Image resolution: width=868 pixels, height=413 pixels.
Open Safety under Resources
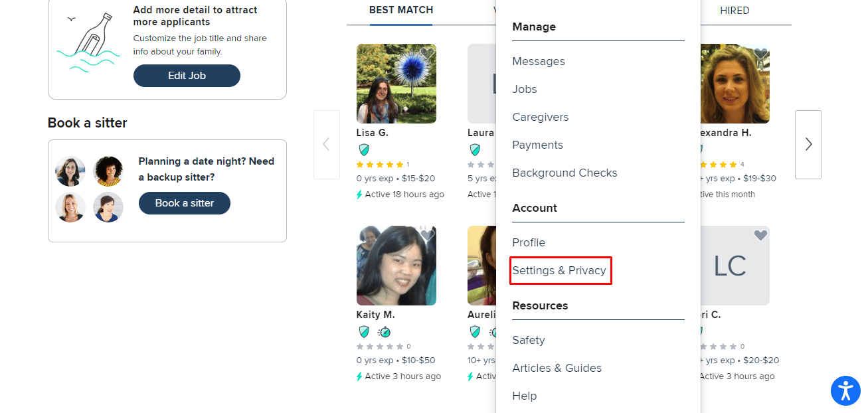tap(529, 340)
